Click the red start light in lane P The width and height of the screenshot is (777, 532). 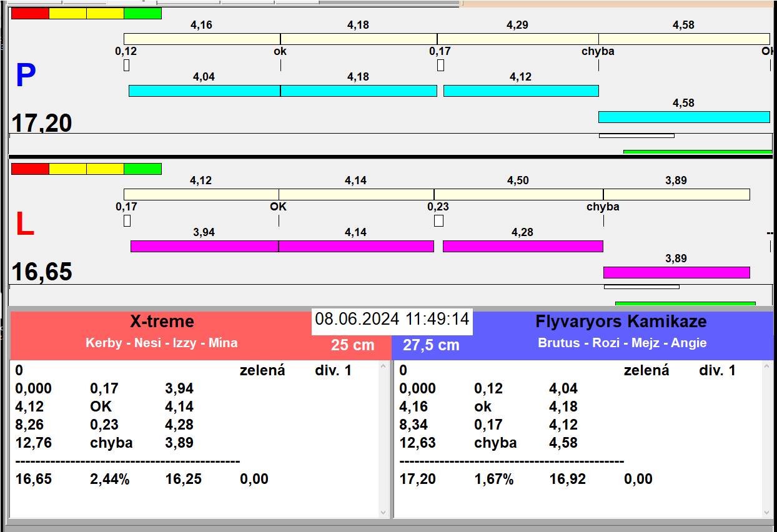30,13
